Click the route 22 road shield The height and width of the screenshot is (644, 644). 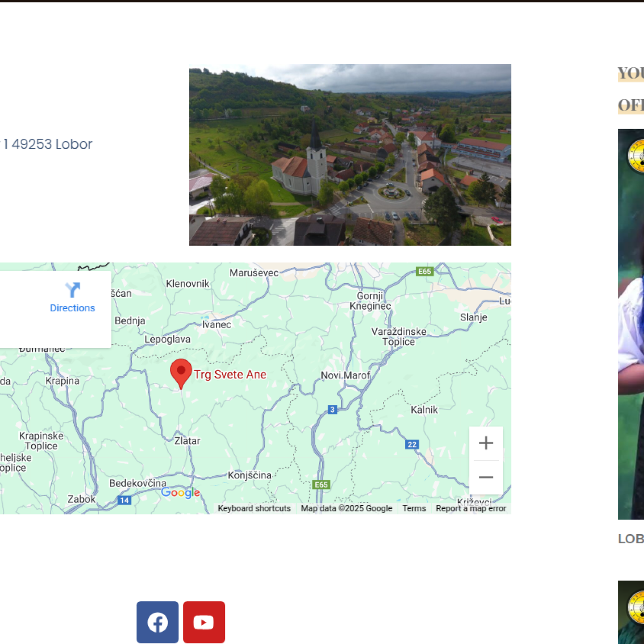coord(412,445)
